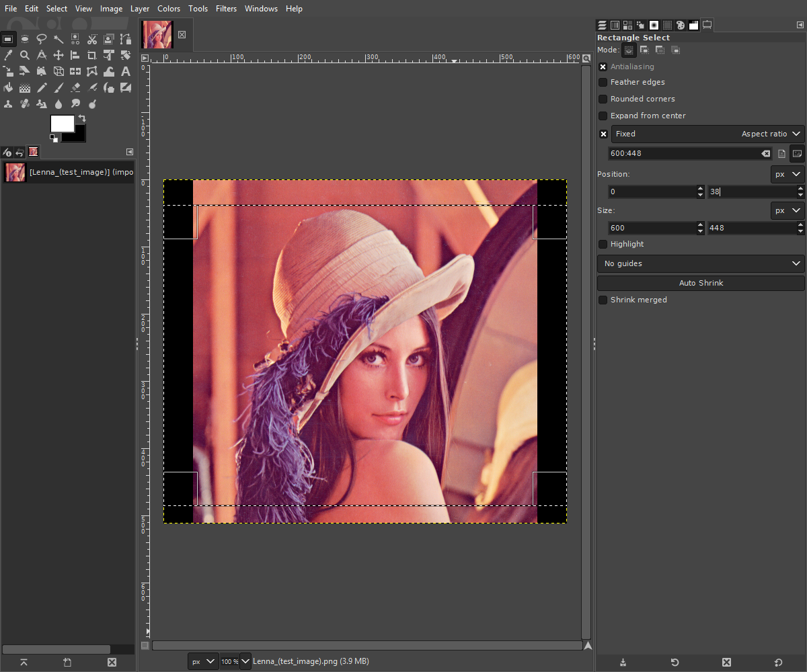This screenshot has width=807, height=672.
Task: Choose the Move tool
Action: coord(59,54)
